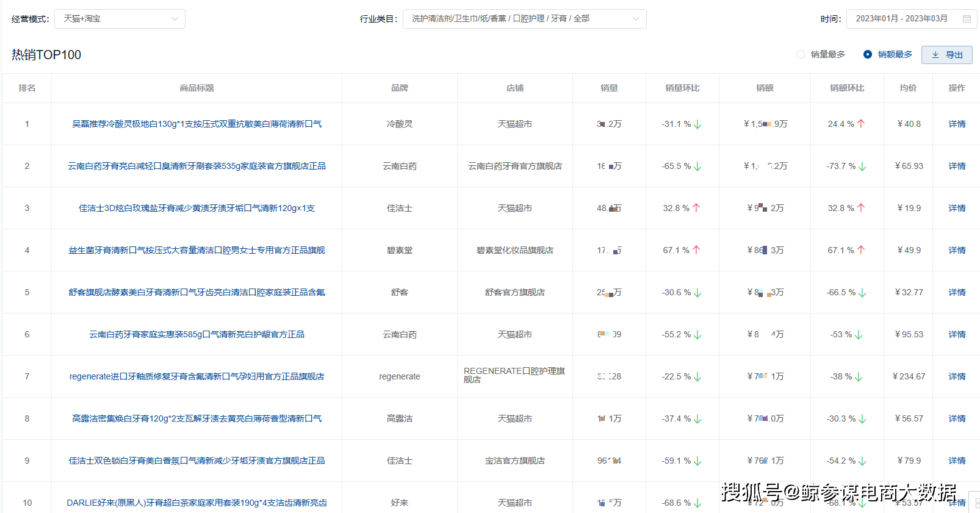Click the green down arrow beside -22.5 %
Viewport: 980px width, 513px height.
[x=697, y=377]
